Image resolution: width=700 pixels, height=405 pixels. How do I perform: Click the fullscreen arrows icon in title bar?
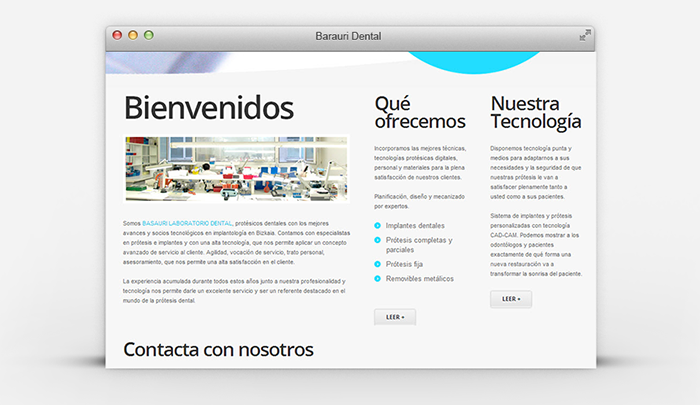click(x=585, y=35)
